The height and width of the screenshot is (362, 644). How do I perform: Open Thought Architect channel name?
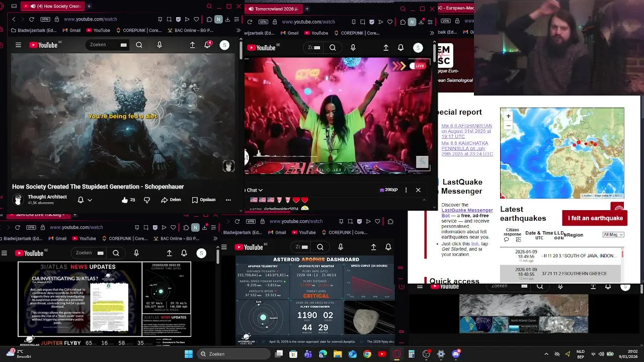click(x=47, y=197)
